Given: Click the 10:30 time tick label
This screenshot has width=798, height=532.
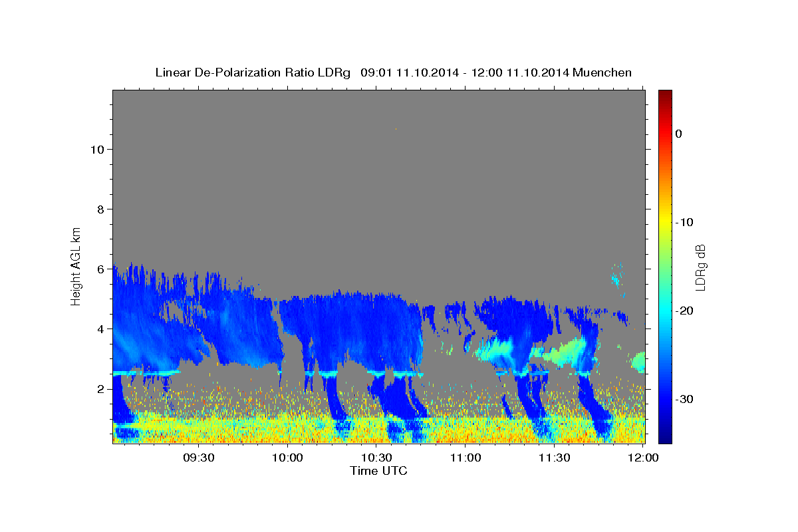Looking at the screenshot, I should click(x=376, y=458).
